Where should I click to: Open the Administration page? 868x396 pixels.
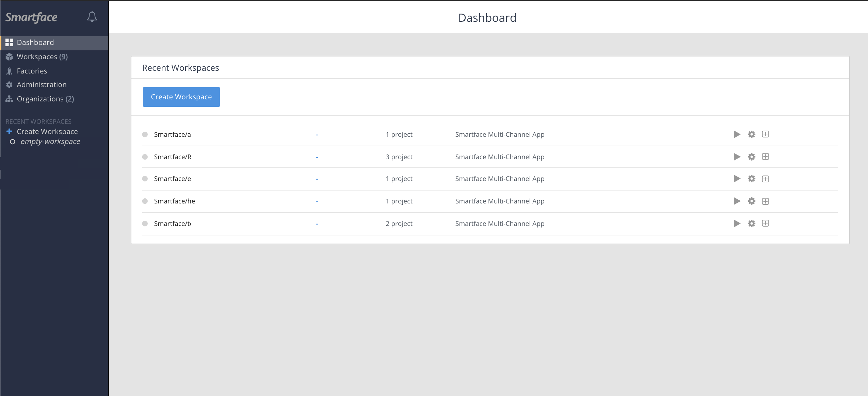point(42,85)
